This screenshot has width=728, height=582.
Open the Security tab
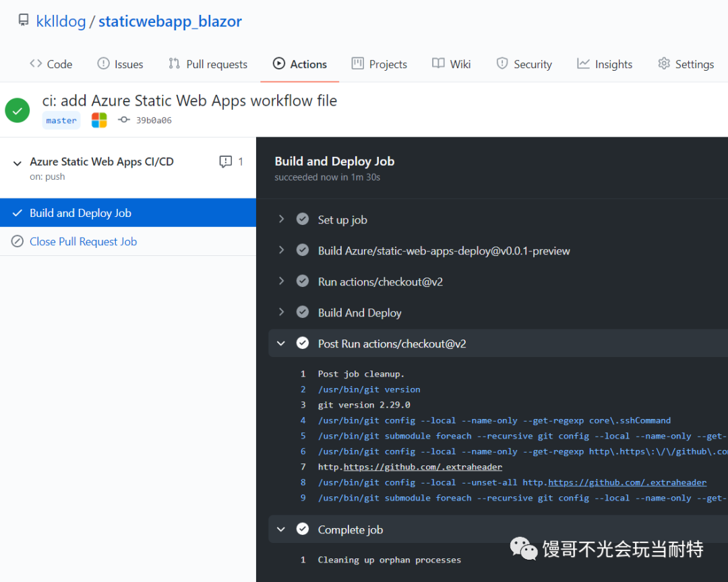(524, 64)
